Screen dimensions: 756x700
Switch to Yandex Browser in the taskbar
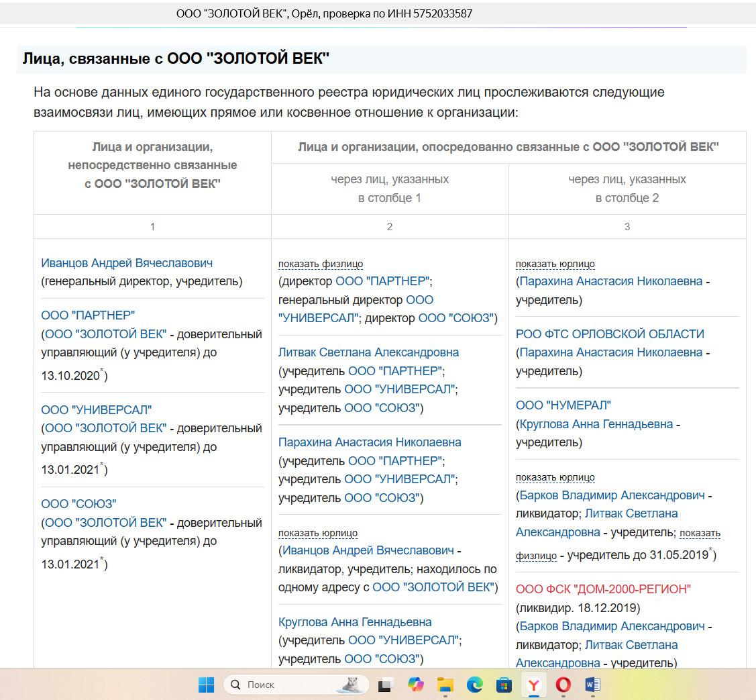point(534,685)
